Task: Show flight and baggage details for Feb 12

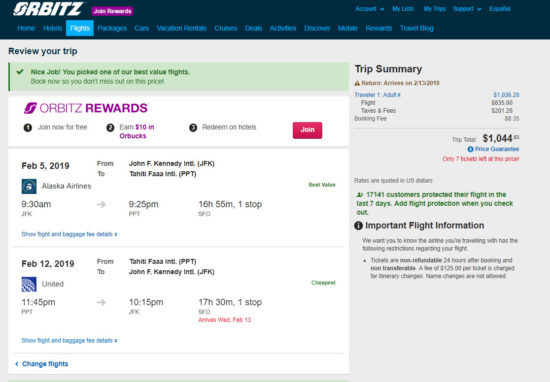Action: 69,341
